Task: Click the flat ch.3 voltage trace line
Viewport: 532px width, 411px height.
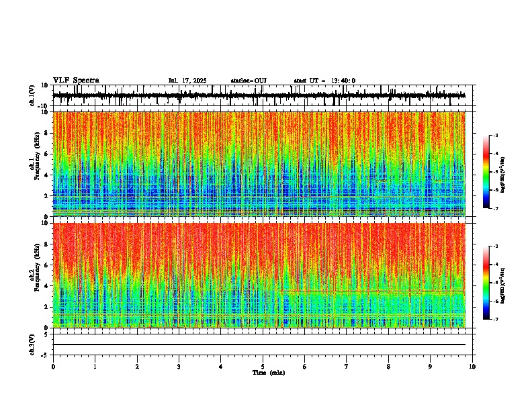Action: pyautogui.click(x=259, y=345)
